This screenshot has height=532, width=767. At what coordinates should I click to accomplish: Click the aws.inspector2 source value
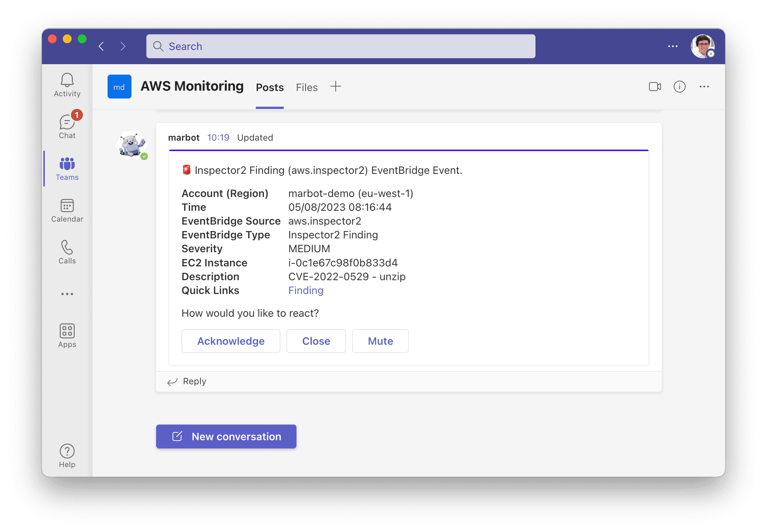click(x=324, y=221)
